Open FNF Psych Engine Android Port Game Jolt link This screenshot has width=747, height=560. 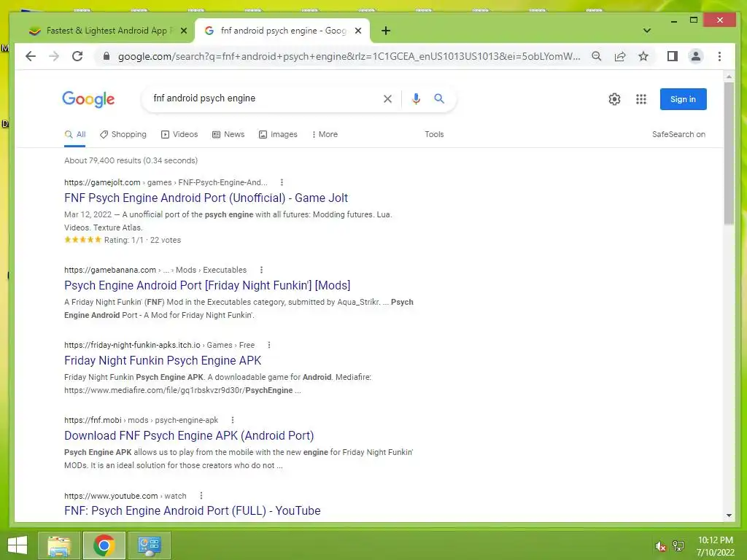(206, 198)
